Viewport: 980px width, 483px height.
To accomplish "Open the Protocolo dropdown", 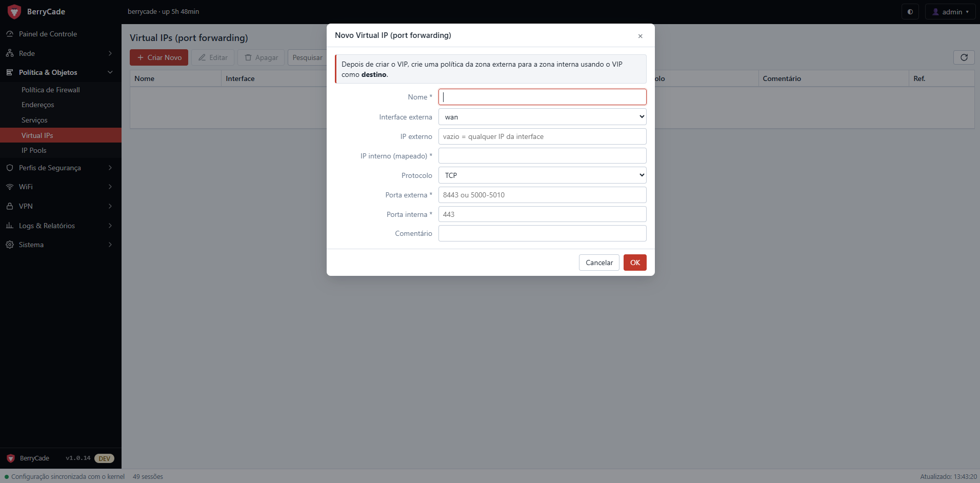I will click(x=543, y=175).
